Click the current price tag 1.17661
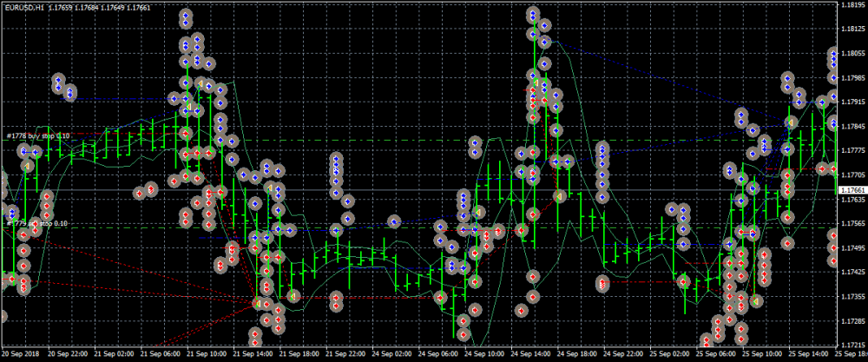This screenshot has height=362, width=868. coord(852,189)
